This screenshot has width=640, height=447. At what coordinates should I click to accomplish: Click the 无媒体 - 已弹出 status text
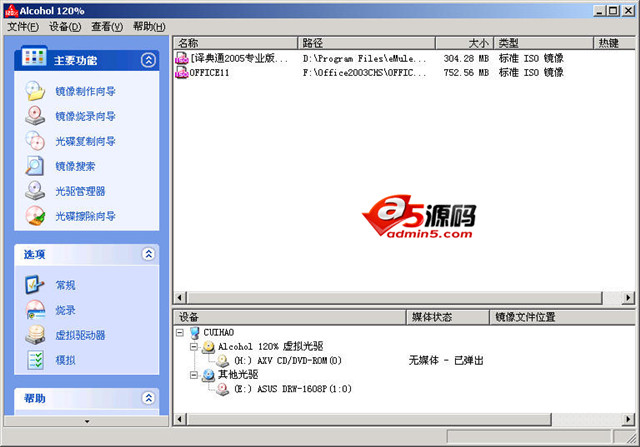(x=446, y=360)
